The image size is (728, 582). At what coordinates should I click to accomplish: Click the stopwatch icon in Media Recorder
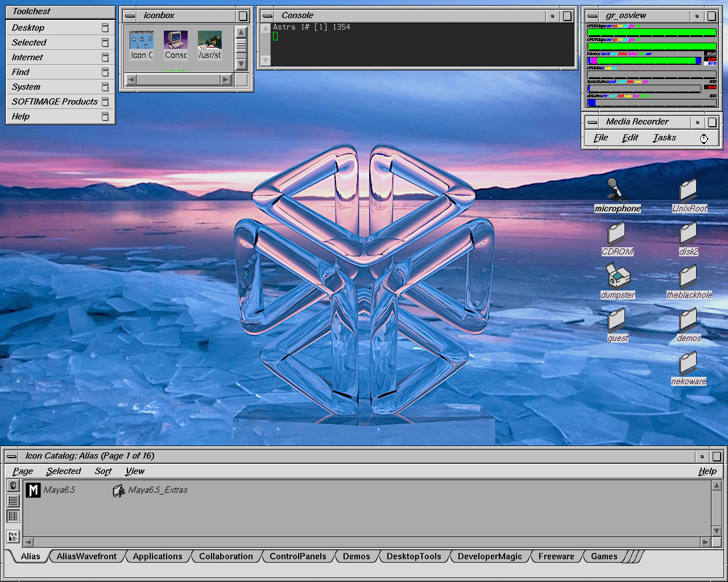coord(704,138)
